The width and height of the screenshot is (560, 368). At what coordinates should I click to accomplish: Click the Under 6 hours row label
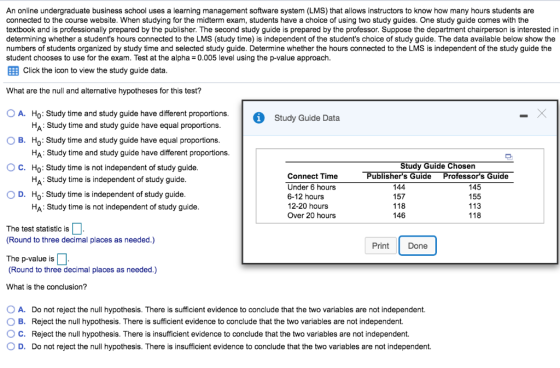coord(311,187)
